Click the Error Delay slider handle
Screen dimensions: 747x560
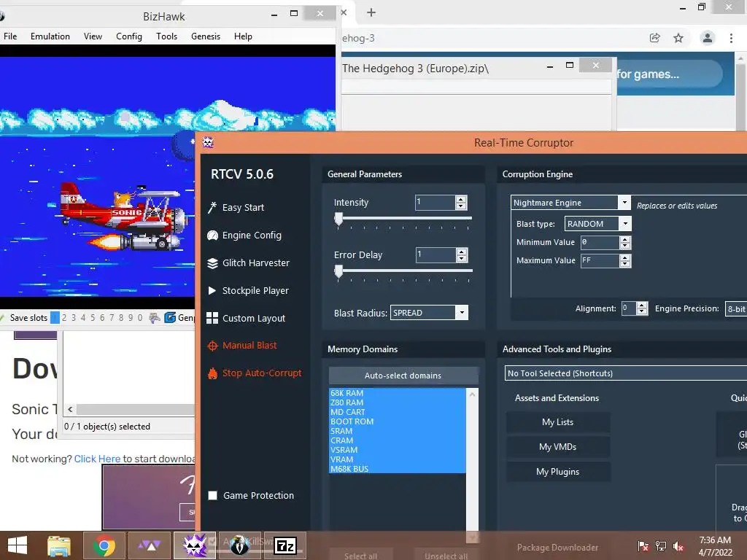338,271
